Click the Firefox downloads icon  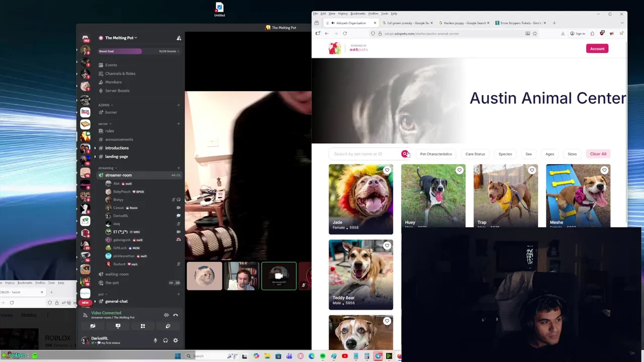562,34
